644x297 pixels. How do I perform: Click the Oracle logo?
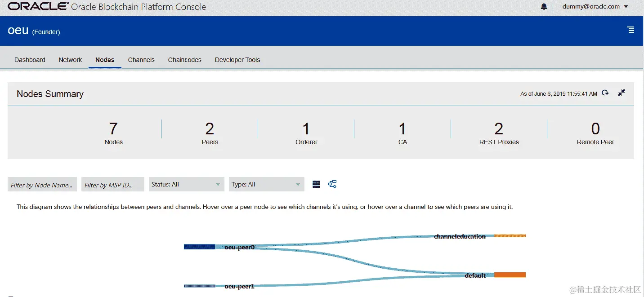pos(38,6)
